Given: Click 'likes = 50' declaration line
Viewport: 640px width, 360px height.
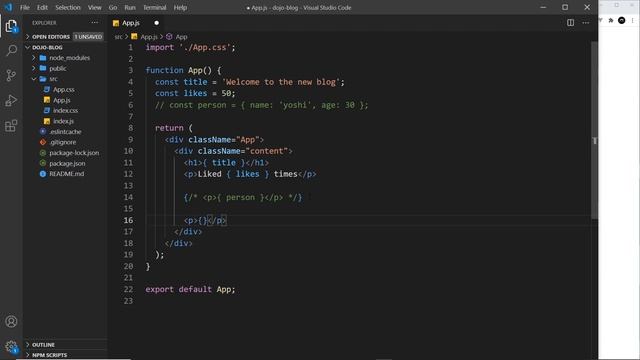Looking at the screenshot, I should click(x=195, y=93).
